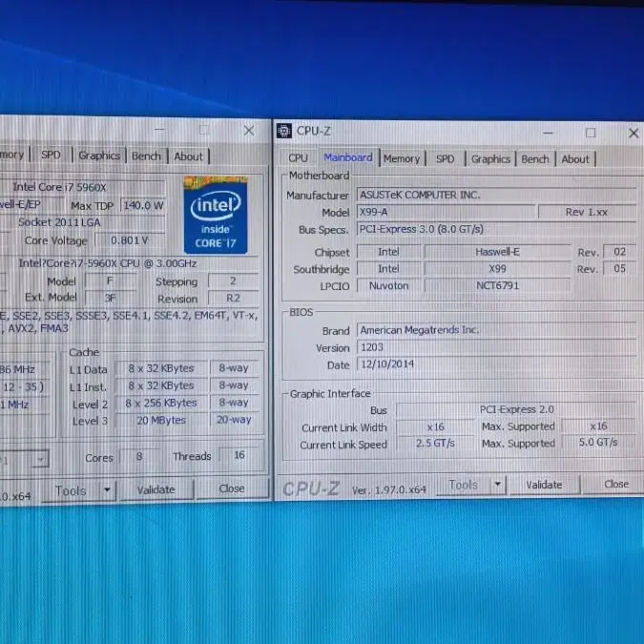
Task: Click Tools button in right CPU-Z window
Action: pyautogui.click(x=464, y=485)
